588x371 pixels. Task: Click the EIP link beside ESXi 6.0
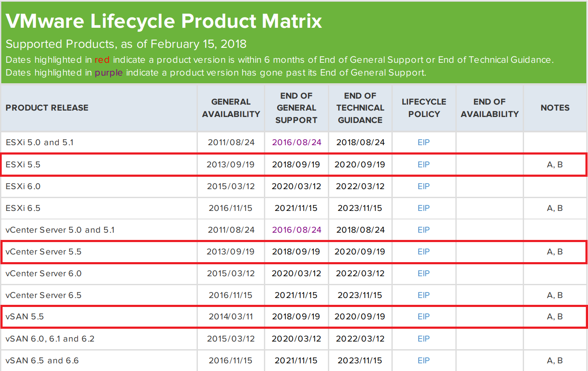point(423,186)
